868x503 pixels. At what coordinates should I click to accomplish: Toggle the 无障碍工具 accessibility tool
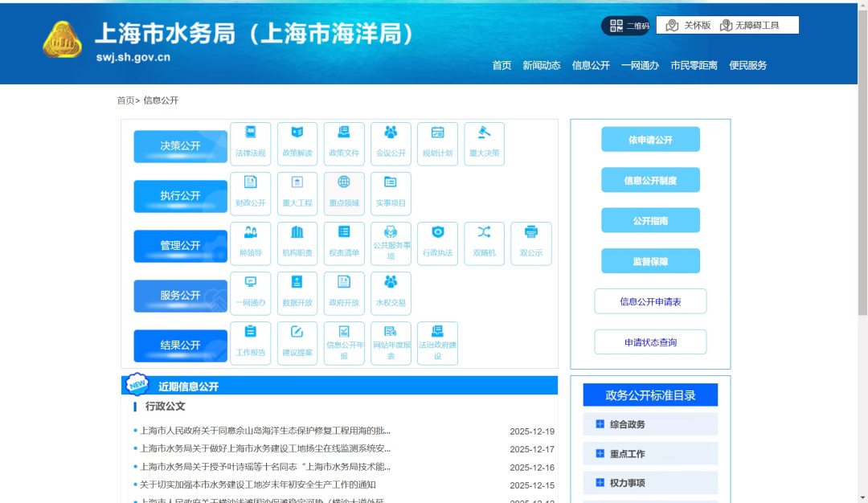pos(750,26)
